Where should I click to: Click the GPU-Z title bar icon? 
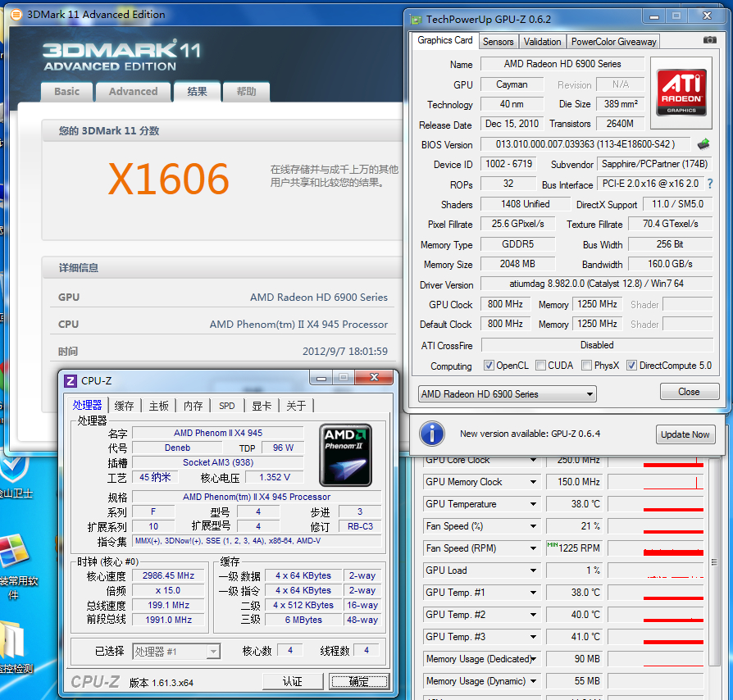click(x=416, y=20)
